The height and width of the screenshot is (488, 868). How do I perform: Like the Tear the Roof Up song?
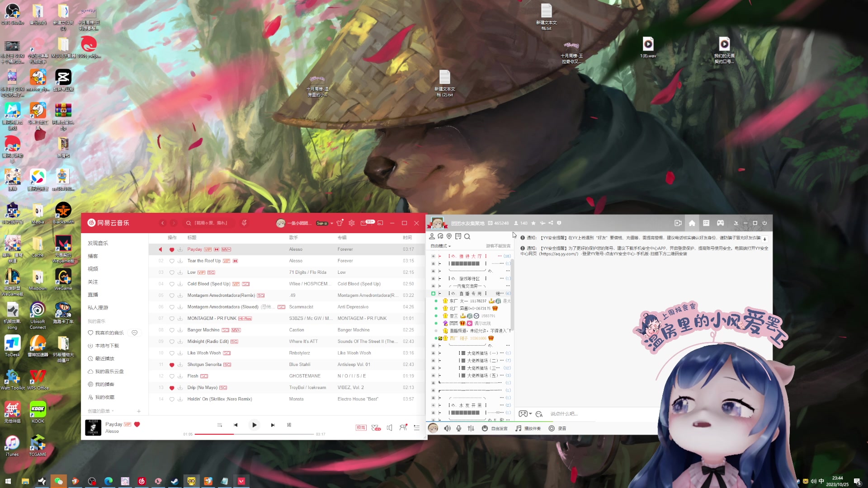coord(172,261)
